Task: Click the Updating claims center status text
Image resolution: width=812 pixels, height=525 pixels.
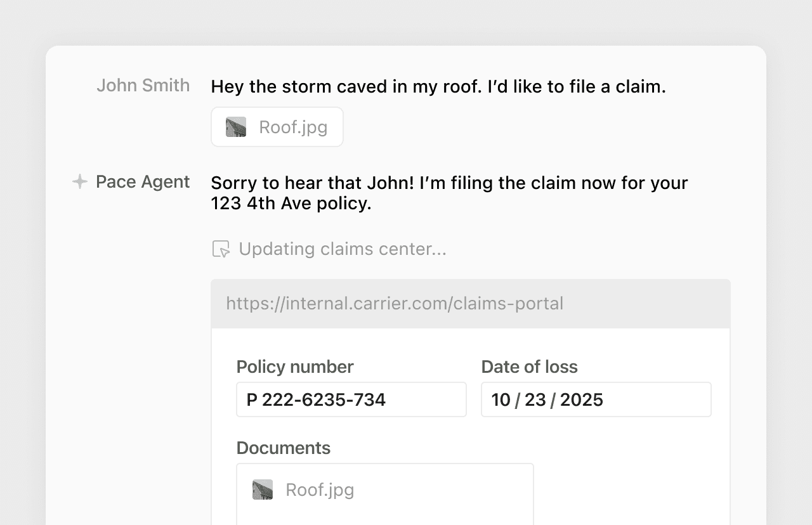Action: (343, 249)
